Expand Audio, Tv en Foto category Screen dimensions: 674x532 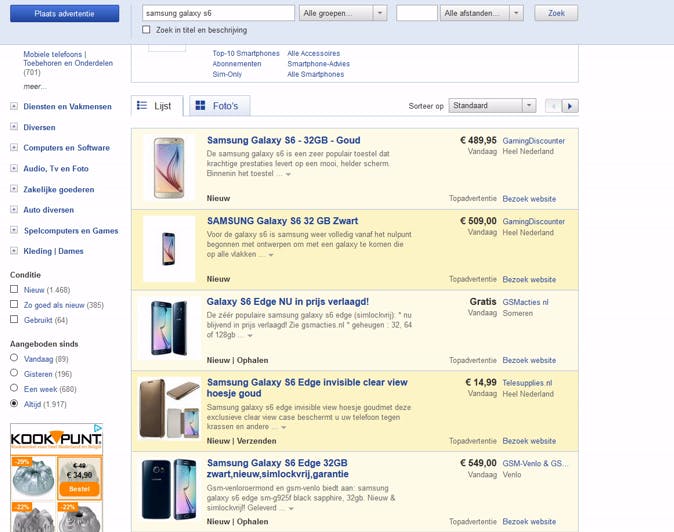coord(14,168)
